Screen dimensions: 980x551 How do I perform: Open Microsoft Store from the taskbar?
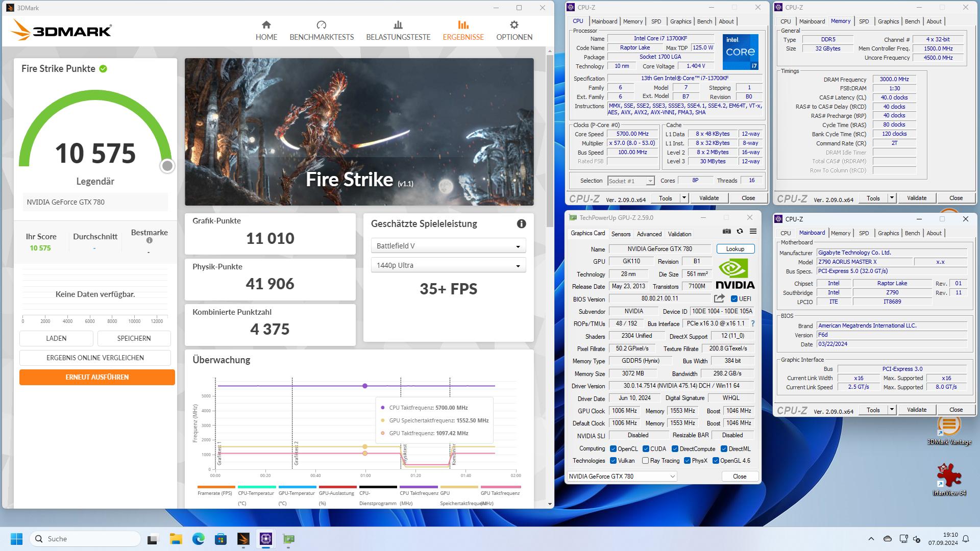(x=220, y=539)
